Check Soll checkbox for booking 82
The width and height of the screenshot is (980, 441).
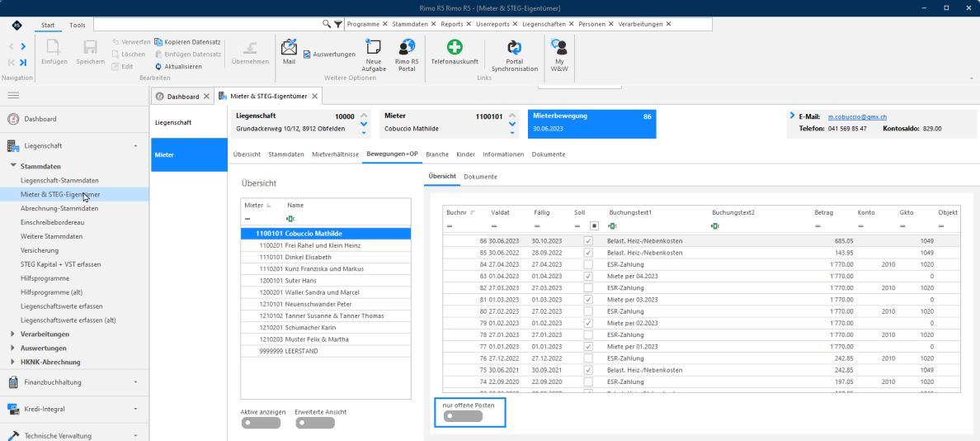(x=587, y=287)
